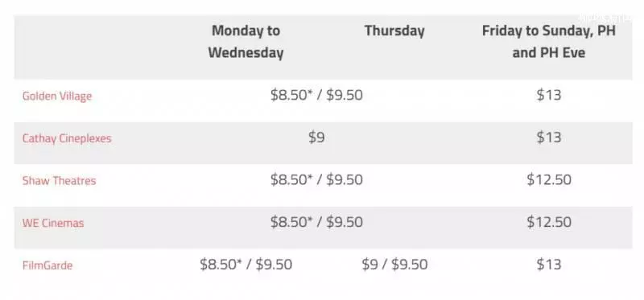The width and height of the screenshot is (644, 300).
Task: Select FilmGarde $13 weekend price
Action: pos(549,265)
